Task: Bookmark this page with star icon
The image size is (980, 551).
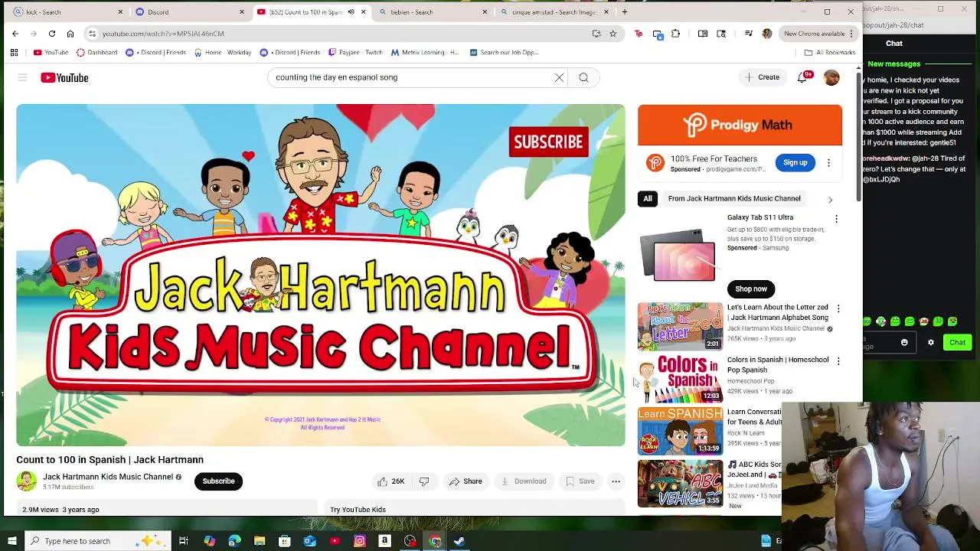Action: pyautogui.click(x=612, y=34)
